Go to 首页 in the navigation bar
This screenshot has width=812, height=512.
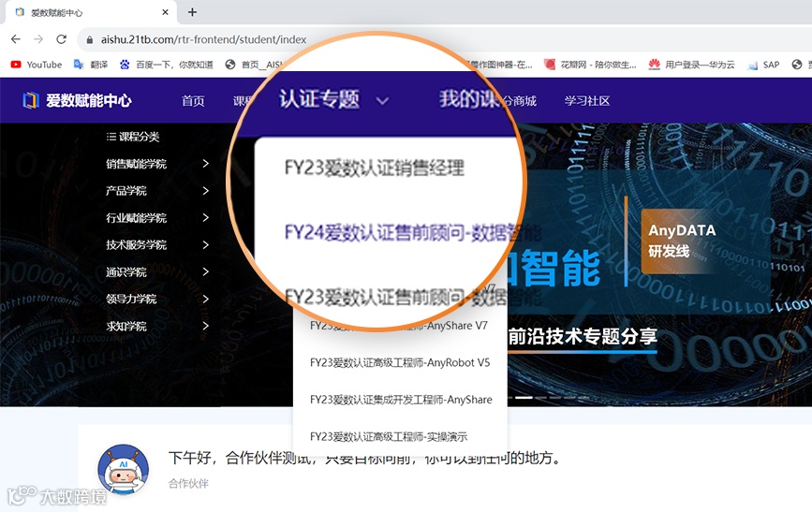(193, 100)
